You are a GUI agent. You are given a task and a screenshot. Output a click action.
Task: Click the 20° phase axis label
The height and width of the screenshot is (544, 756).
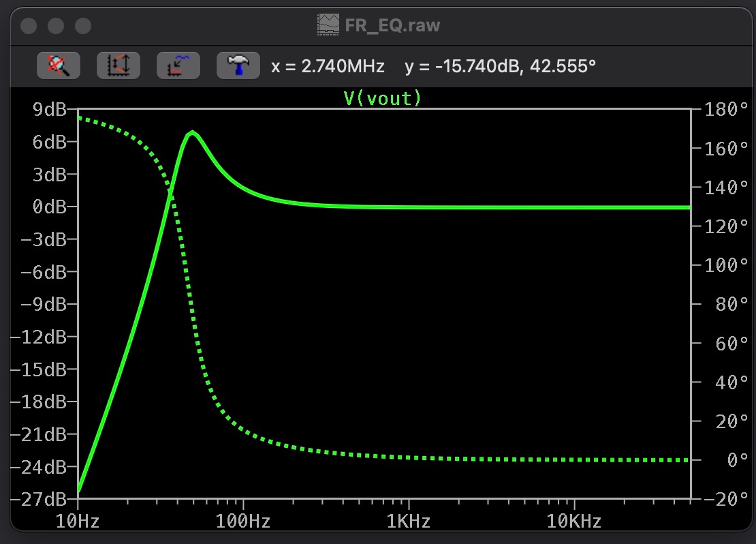tap(732, 421)
